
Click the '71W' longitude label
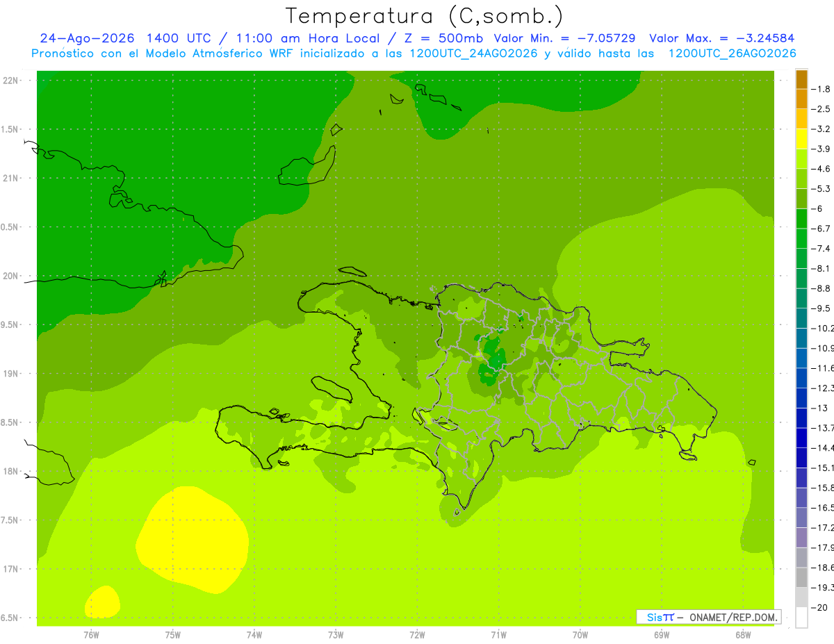498,634
